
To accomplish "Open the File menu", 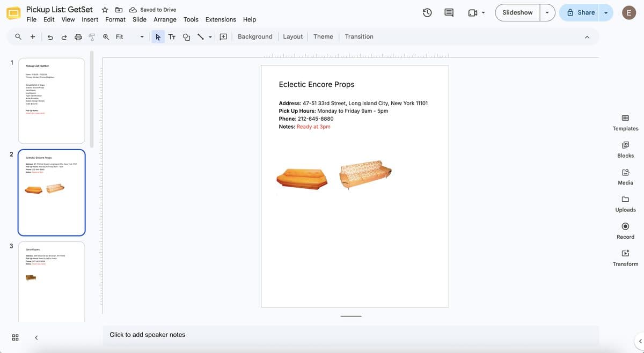I will [x=32, y=19].
